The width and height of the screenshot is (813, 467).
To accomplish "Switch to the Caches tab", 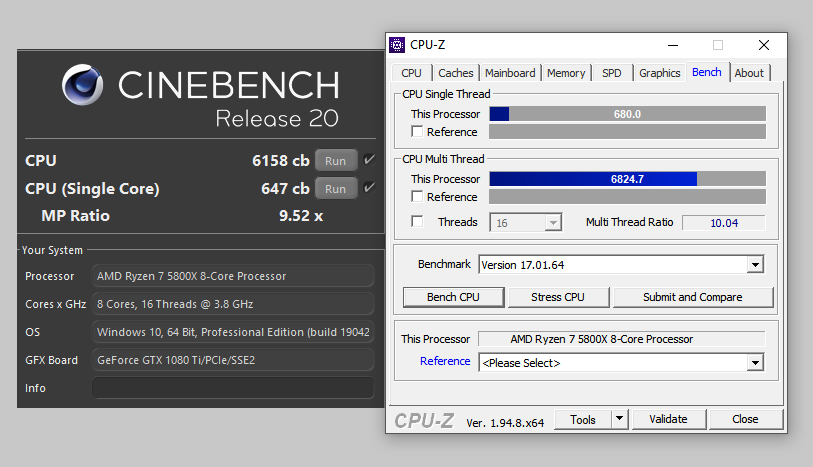I will point(456,73).
